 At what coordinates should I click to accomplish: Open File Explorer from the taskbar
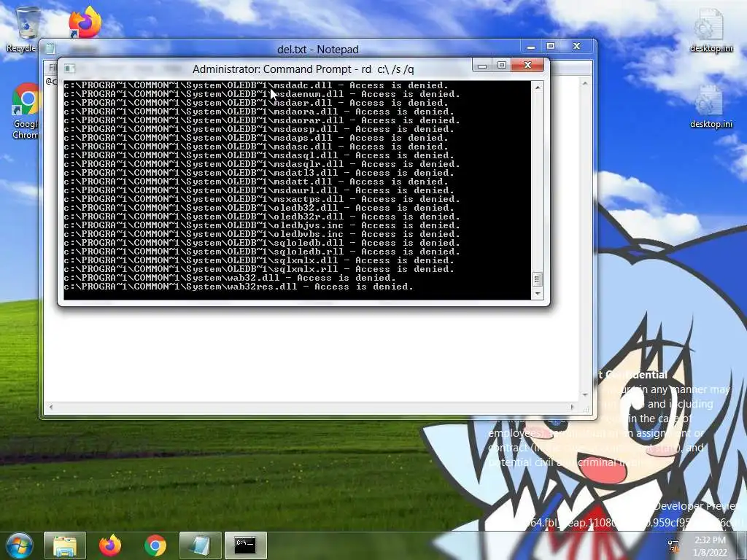[x=65, y=545]
